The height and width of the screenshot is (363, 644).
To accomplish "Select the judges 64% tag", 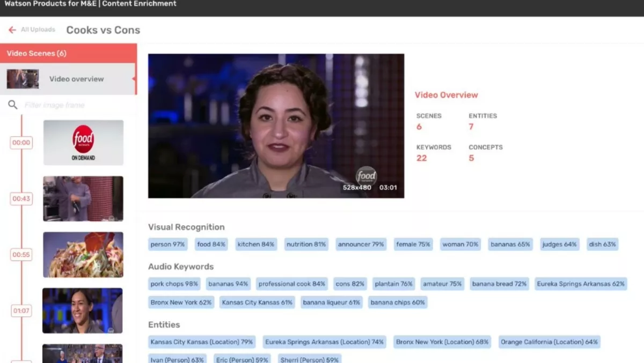I will tap(560, 245).
